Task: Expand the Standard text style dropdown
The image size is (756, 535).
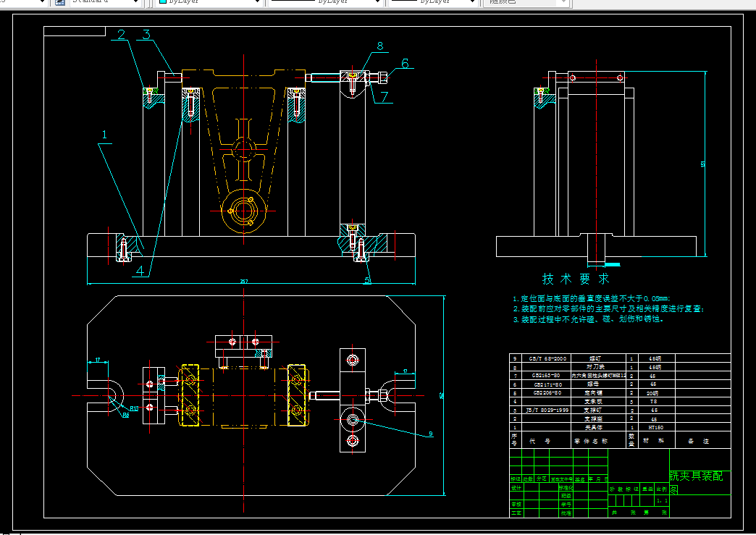Action: (x=135, y=2)
